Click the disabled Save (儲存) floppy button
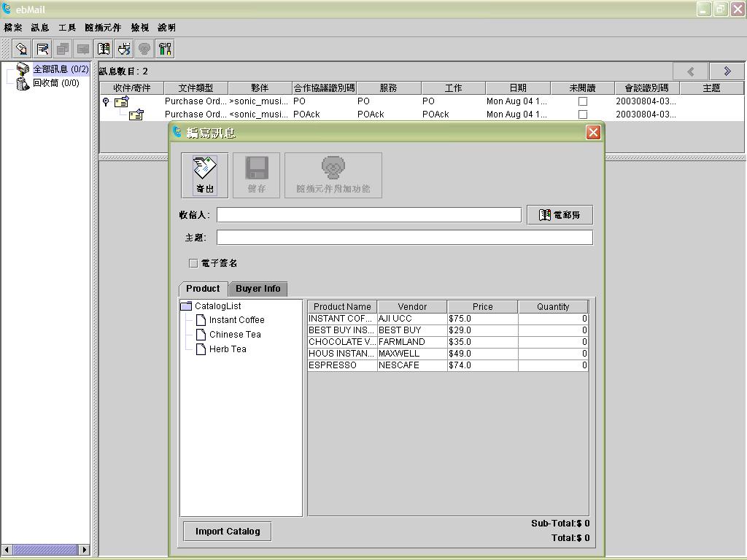 (256, 175)
